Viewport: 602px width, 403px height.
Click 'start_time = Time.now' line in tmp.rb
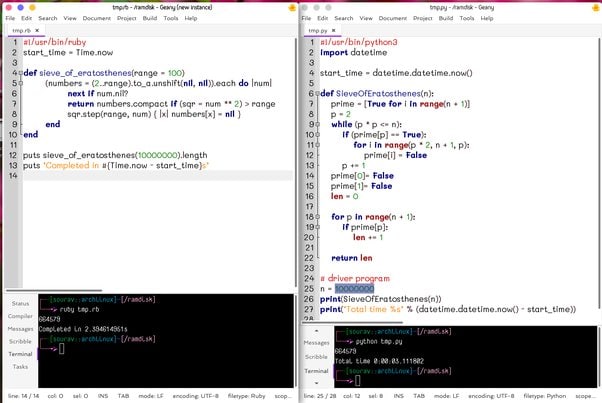[68, 53]
